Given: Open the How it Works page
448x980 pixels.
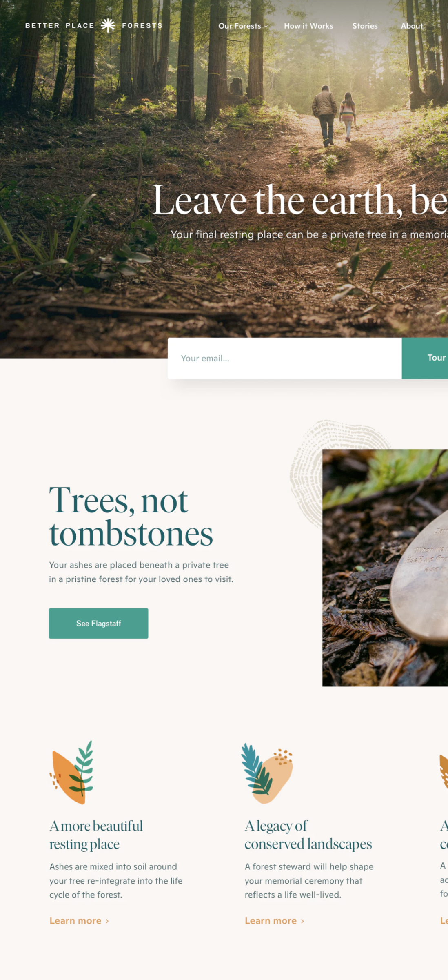Looking at the screenshot, I should (308, 26).
